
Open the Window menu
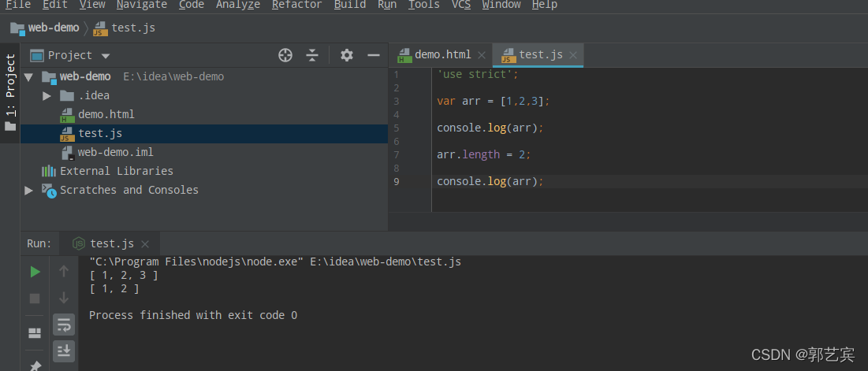tap(501, 5)
